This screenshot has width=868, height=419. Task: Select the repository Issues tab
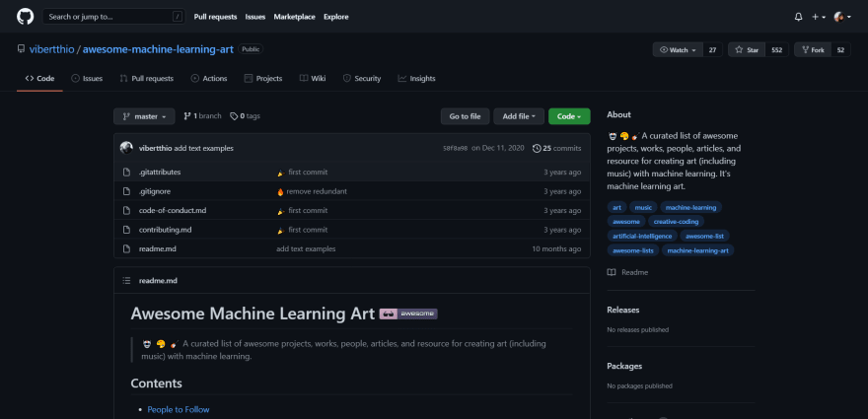pyautogui.click(x=87, y=79)
